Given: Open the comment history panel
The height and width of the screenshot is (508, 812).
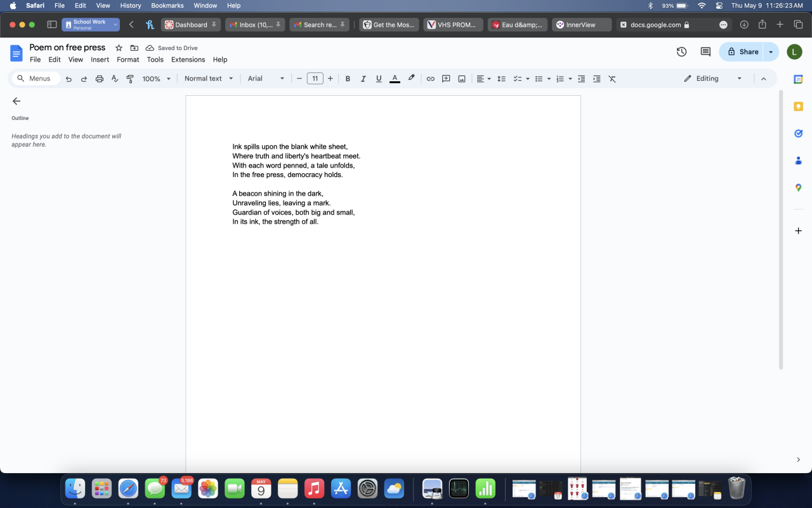Looking at the screenshot, I should click(x=705, y=52).
